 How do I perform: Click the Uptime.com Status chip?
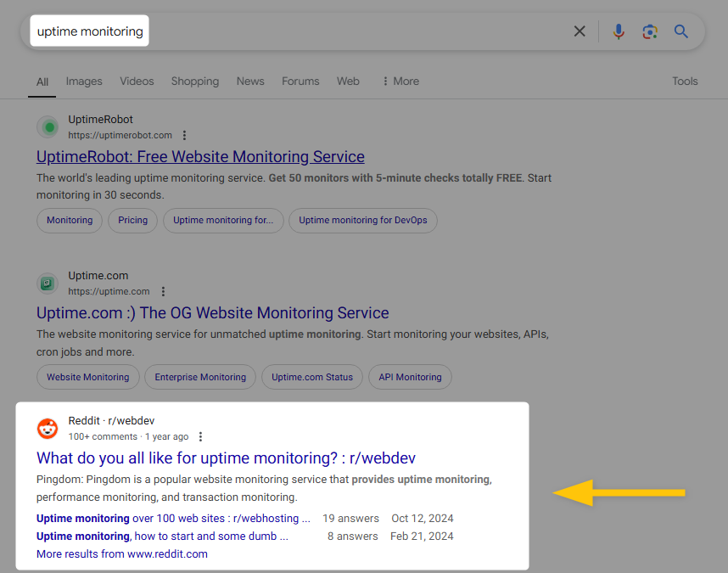click(312, 377)
